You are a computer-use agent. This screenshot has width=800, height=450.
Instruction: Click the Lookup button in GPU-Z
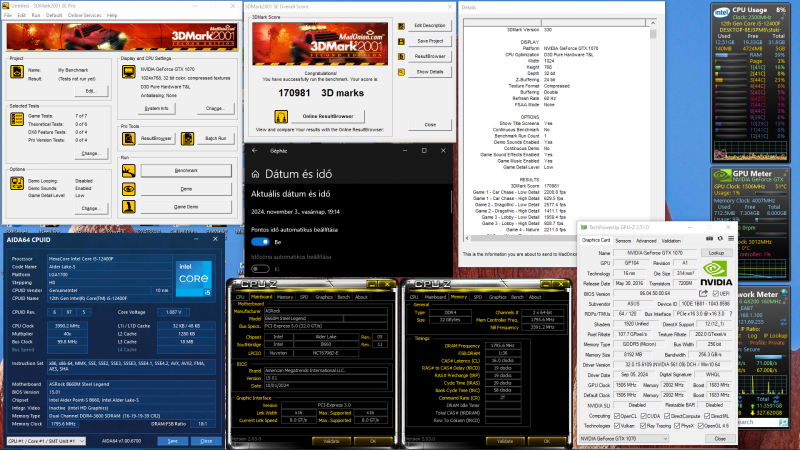point(716,253)
